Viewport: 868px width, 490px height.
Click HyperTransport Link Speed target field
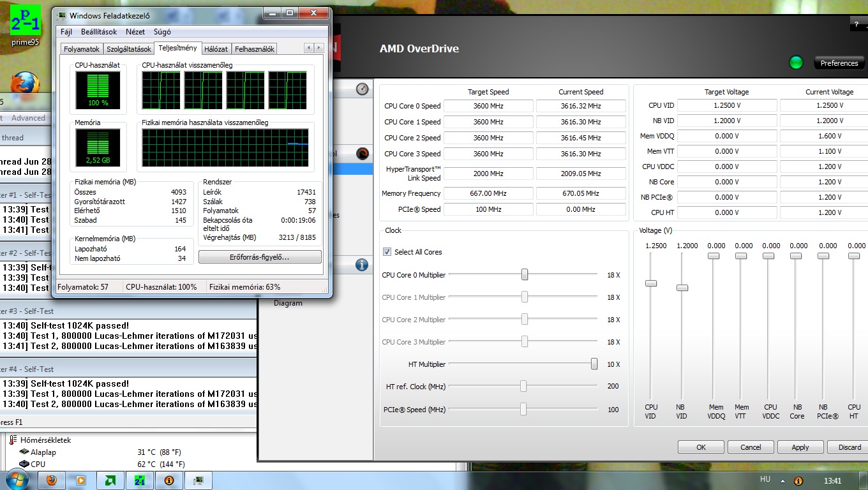click(x=488, y=174)
